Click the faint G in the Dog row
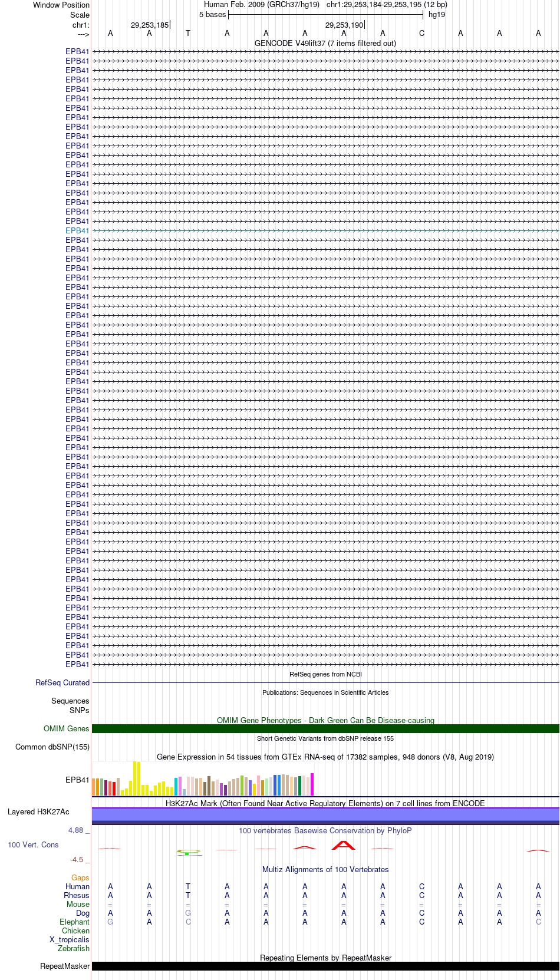560x980 pixels. coord(188,913)
